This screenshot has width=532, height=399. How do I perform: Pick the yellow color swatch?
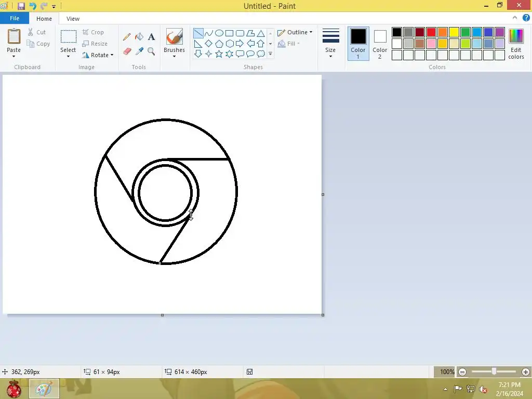(454, 32)
